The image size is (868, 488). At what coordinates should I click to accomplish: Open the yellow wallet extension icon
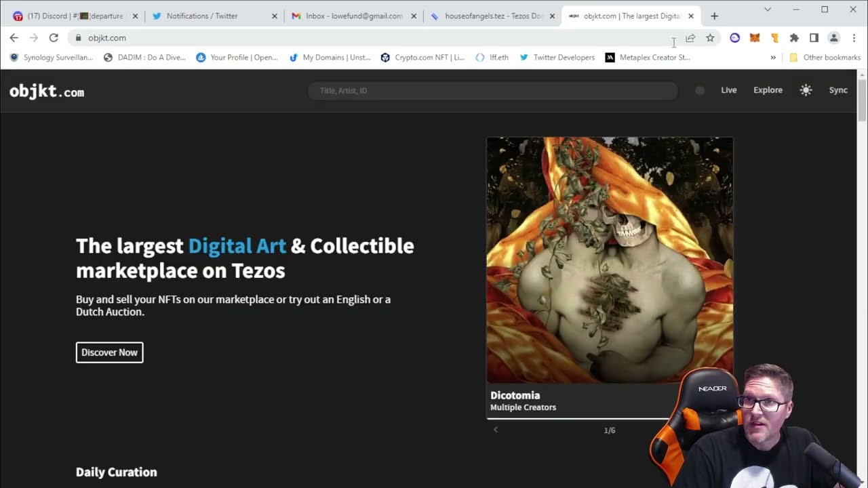pyautogui.click(x=774, y=38)
